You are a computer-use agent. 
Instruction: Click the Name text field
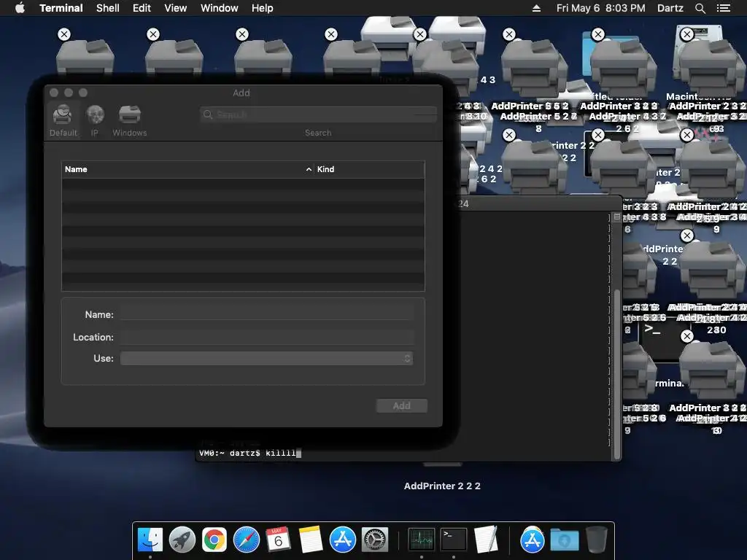(267, 314)
